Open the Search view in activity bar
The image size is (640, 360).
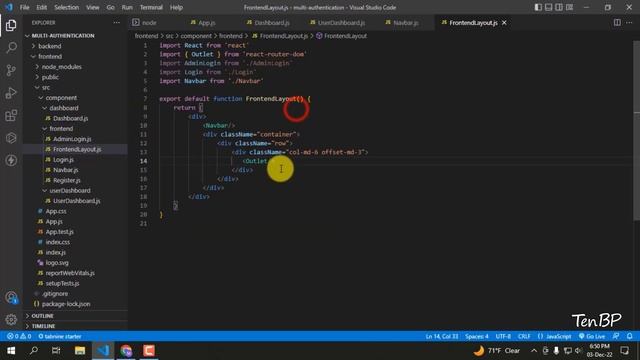click(x=11, y=48)
